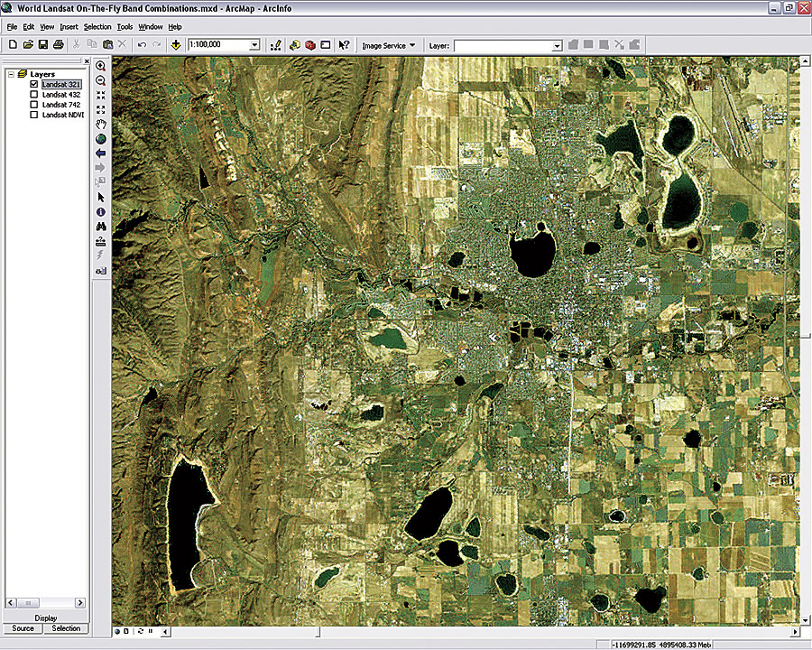812x650 pixels.
Task: Click the Landsat 742 layer name
Action: [61, 106]
